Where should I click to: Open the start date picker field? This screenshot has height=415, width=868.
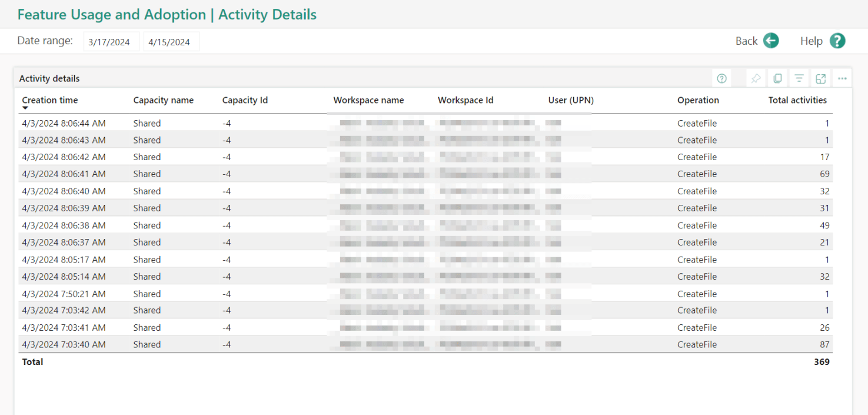[x=111, y=41]
